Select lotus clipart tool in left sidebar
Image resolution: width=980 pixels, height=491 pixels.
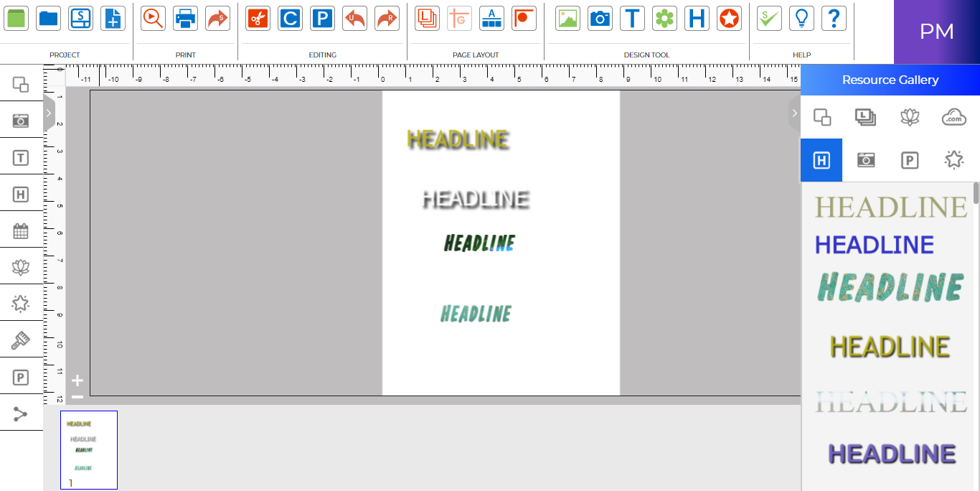[21, 267]
